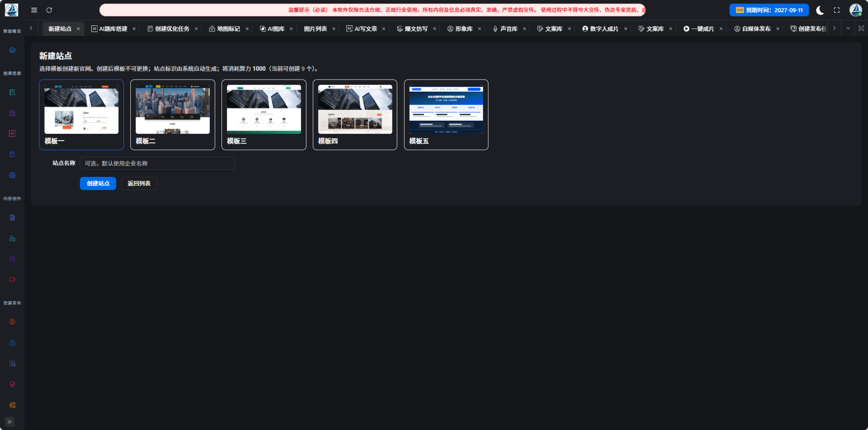Click the teal notebook icon in sidebar
The height and width of the screenshot is (430, 868).
tap(12, 92)
